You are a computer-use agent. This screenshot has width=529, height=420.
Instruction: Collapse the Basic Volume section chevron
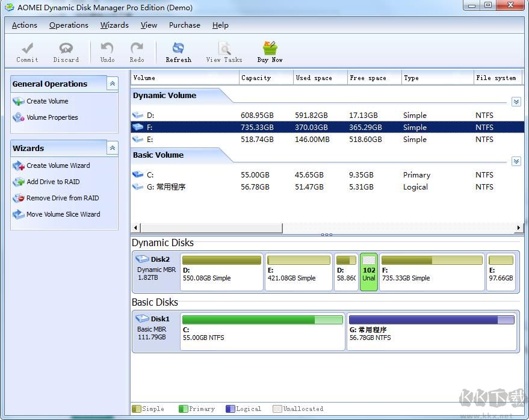516,161
